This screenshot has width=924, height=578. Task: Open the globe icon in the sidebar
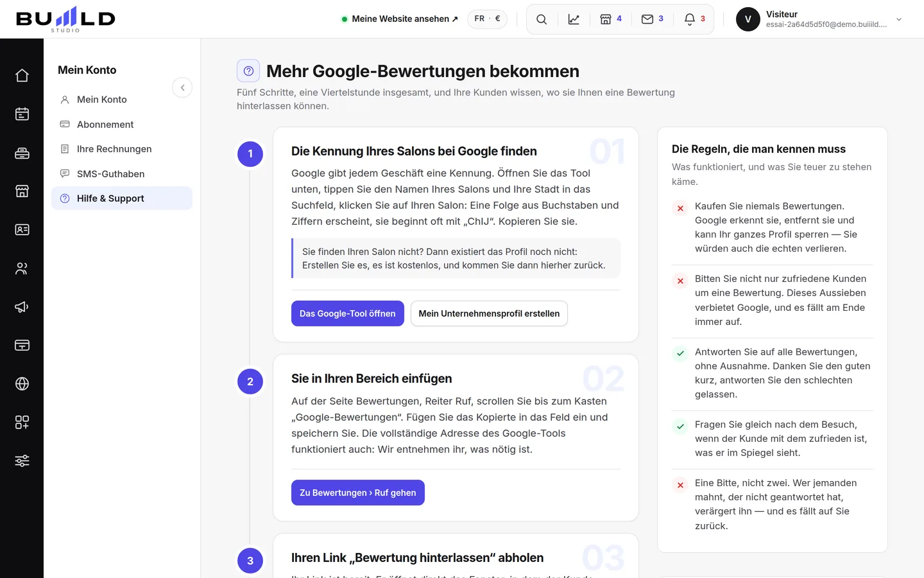[x=22, y=384]
